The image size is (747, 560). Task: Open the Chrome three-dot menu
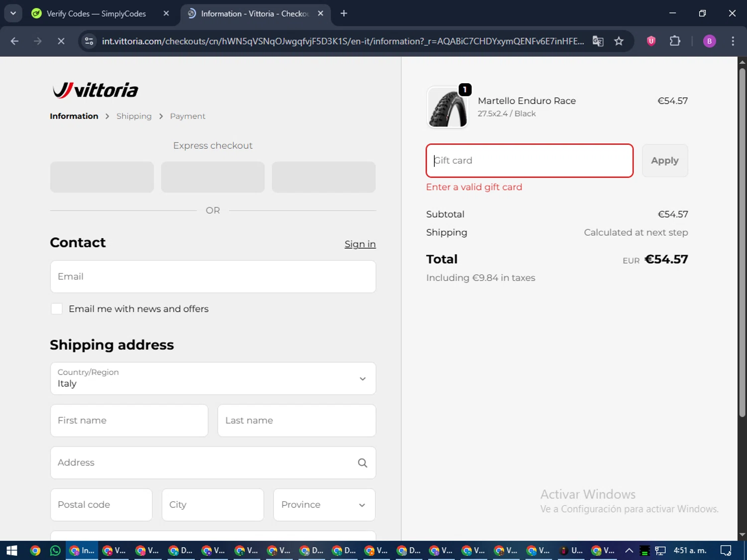(733, 41)
